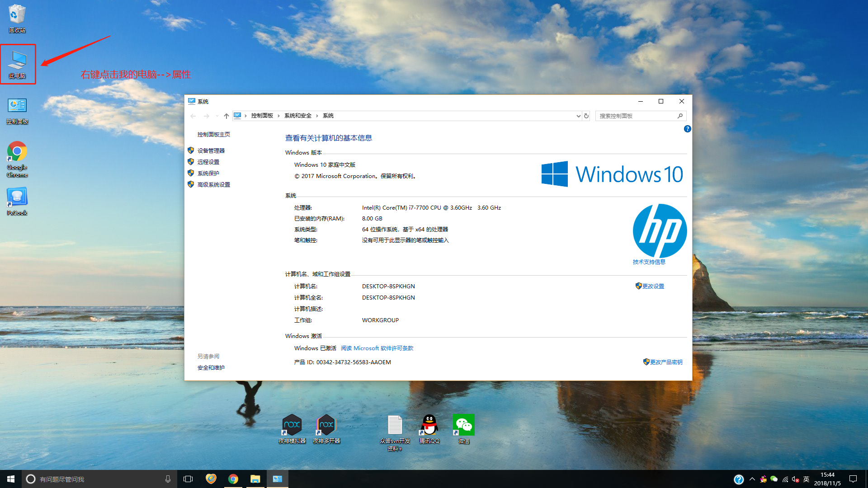Click 控制面板 in the breadcrumb path
Screen dimensions: 868x488
coord(262,116)
